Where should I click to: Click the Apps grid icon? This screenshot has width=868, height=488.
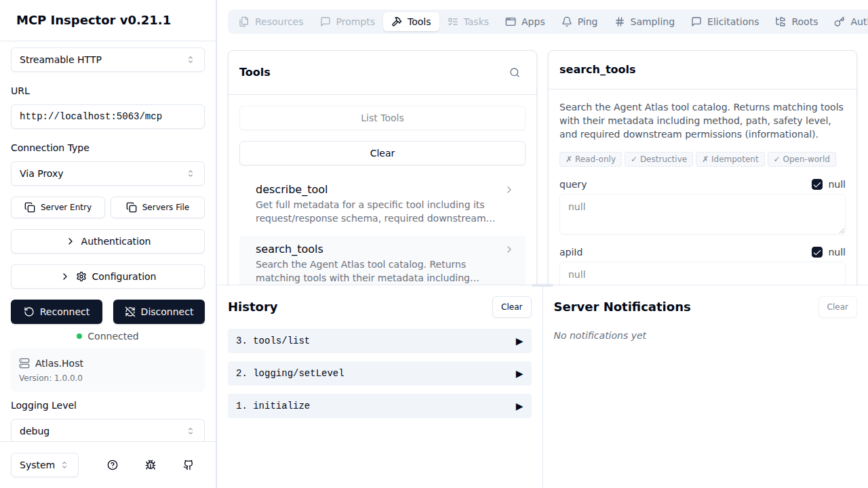click(x=511, y=21)
